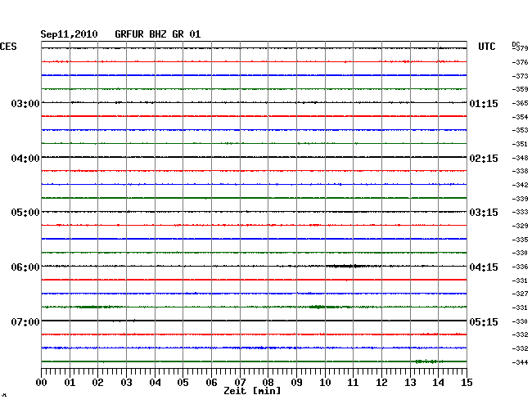This screenshot has width=532, height=404.
Task: Click minute label 06 on the time axis
Action: click(211, 383)
